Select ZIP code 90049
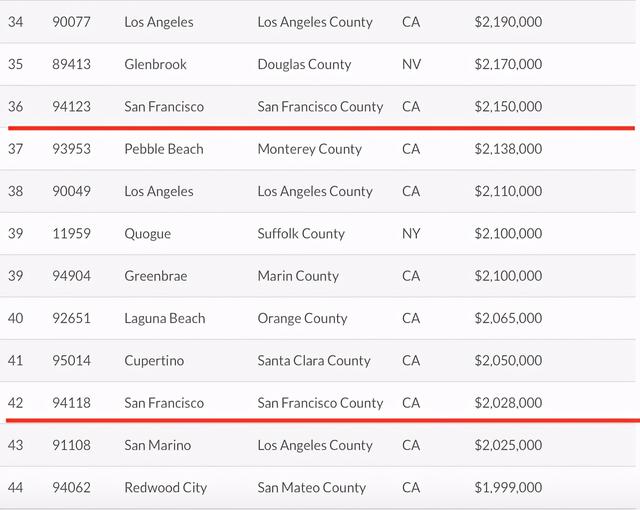The height and width of the screenshot is (510, 640). click(72, 191)
